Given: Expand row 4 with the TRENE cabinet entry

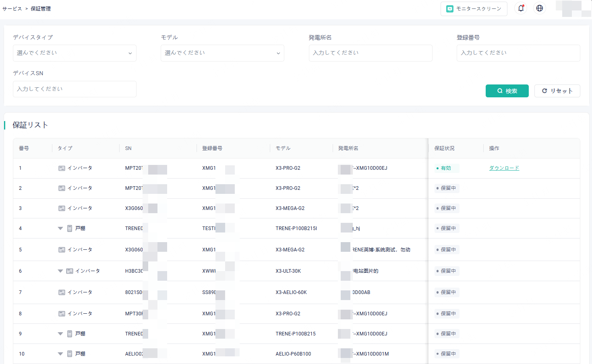Looking at the screenshot, I should (x=60, y=228).
